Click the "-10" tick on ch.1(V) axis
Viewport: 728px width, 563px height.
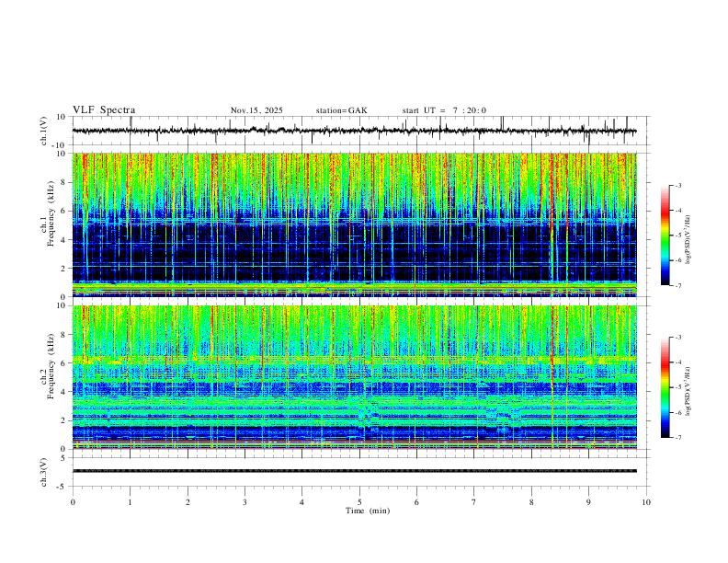(60, 145)
